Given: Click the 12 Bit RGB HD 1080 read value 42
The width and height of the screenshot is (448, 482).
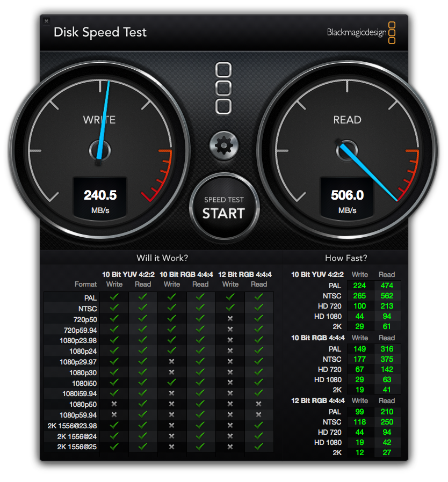Looking at the screenshot, I should pyautogui.click(x=387, y=442).
